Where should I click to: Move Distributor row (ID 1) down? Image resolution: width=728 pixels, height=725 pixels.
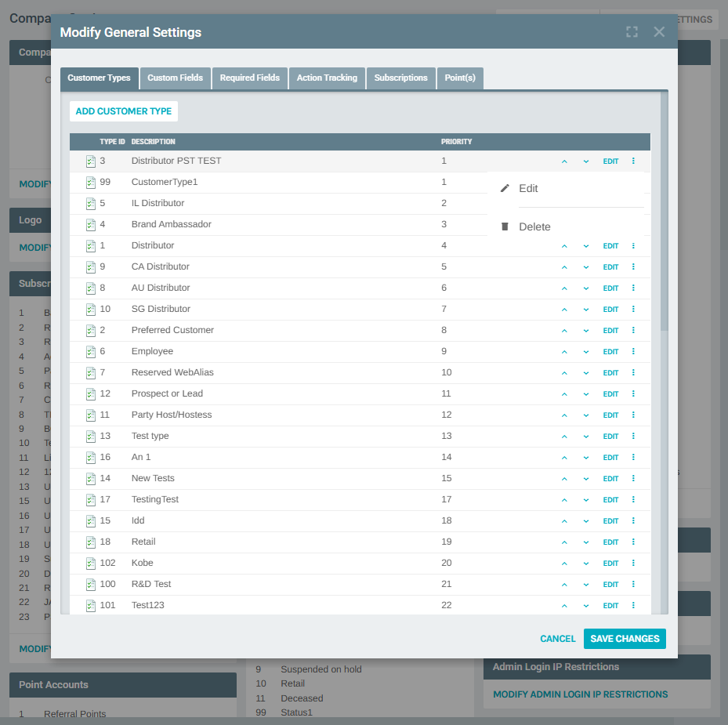tap(586, 246)
